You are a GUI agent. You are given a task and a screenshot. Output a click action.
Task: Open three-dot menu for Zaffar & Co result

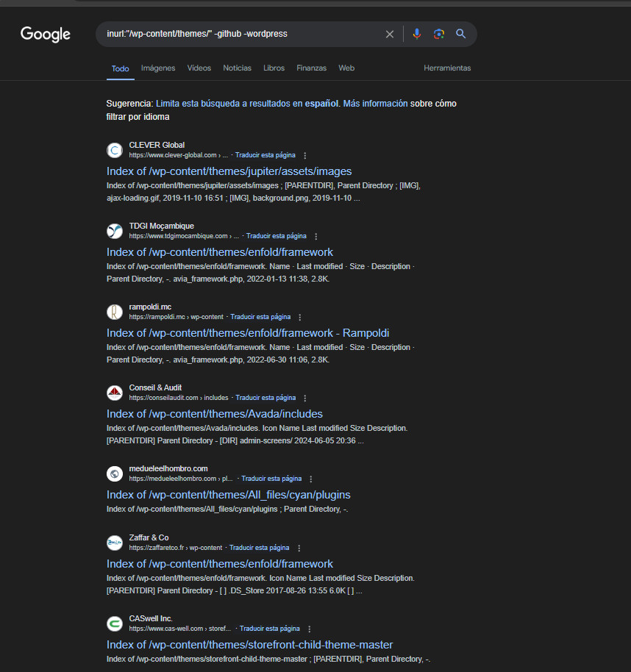[x=299, y=548]
